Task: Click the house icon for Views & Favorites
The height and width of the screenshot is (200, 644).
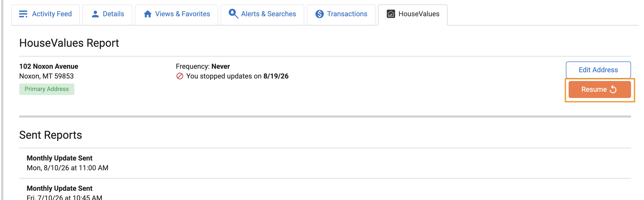Action: point(148,14)
